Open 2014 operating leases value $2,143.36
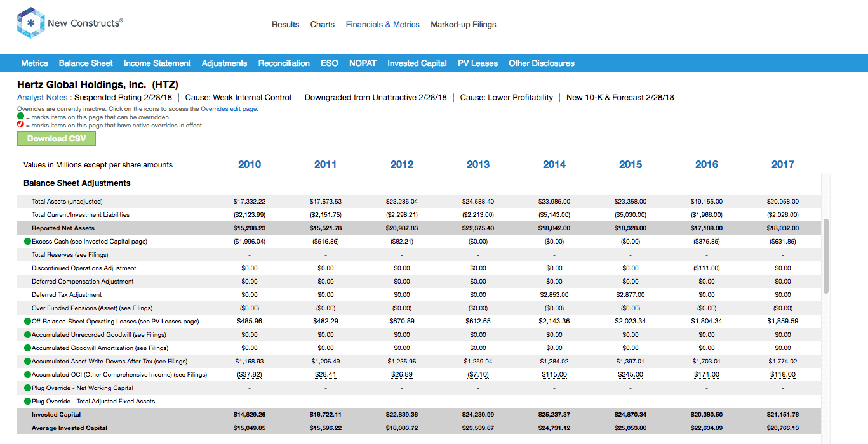The width and height of the screenshot is (868, 444). (x=554, y=322)
